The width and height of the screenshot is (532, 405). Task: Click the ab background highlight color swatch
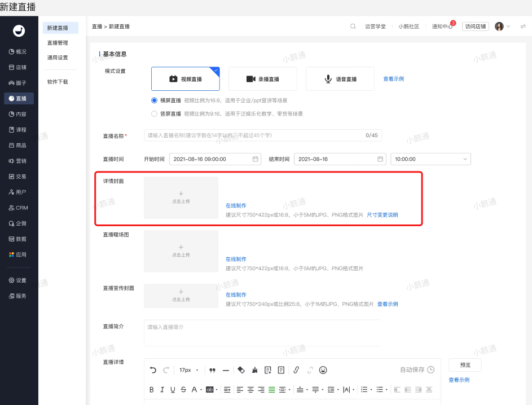(210, 390)
